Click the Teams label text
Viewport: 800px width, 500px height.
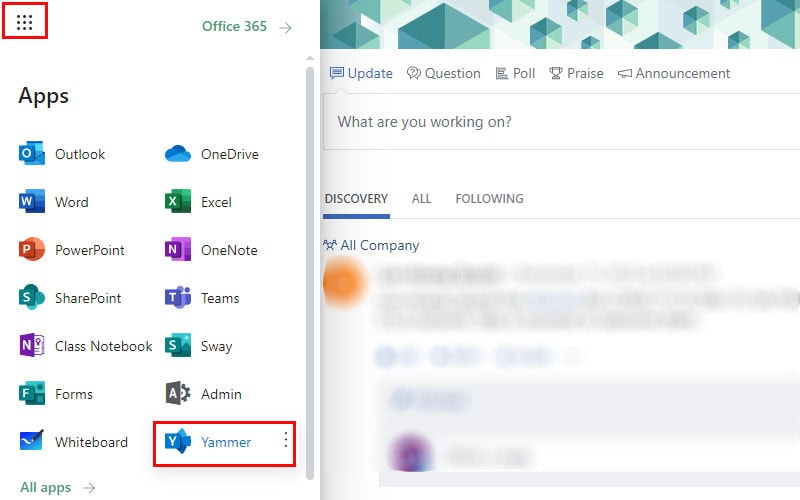point(220,298)
